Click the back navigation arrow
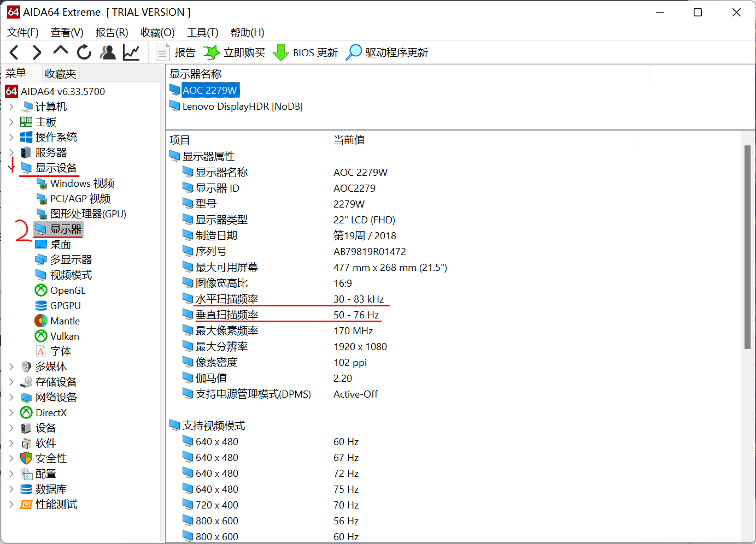This screenshot has width=756, height=544. [15, 52]
